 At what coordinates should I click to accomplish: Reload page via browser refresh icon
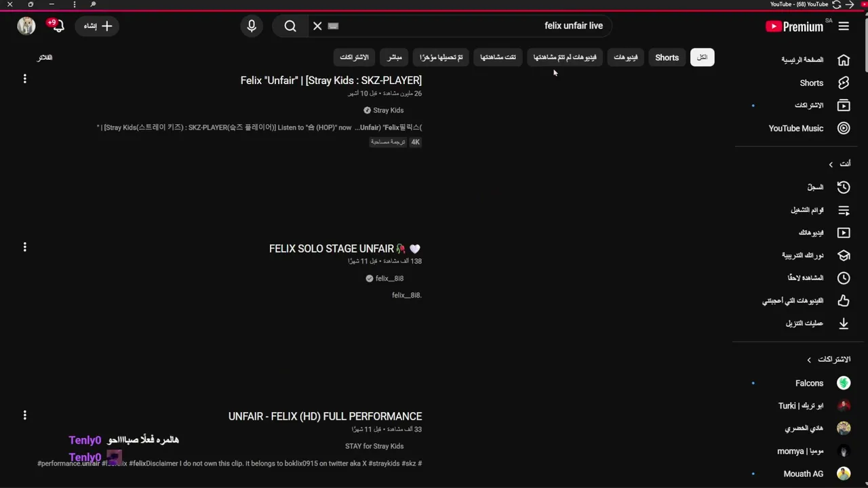coord(837,4)
